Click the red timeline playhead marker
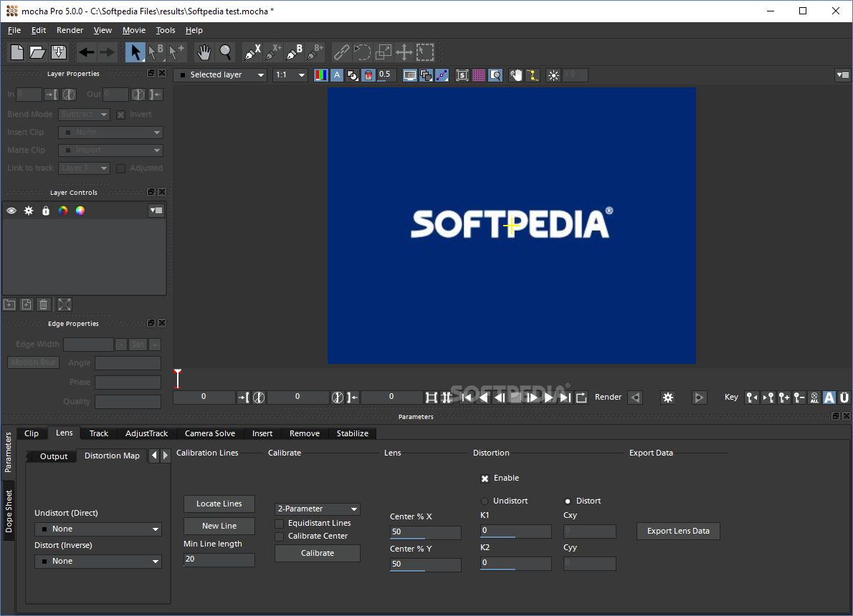The image size is (853, 616). (177, 378)
